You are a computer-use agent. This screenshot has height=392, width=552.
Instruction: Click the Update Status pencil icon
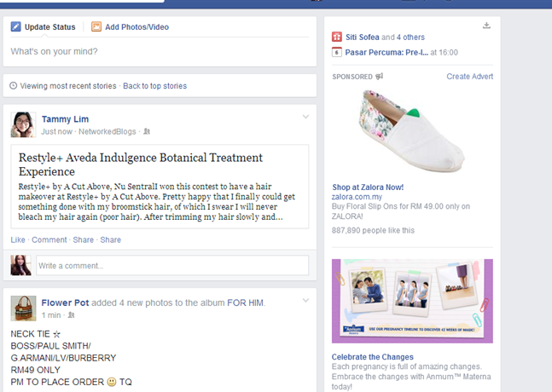coord(16,26)
